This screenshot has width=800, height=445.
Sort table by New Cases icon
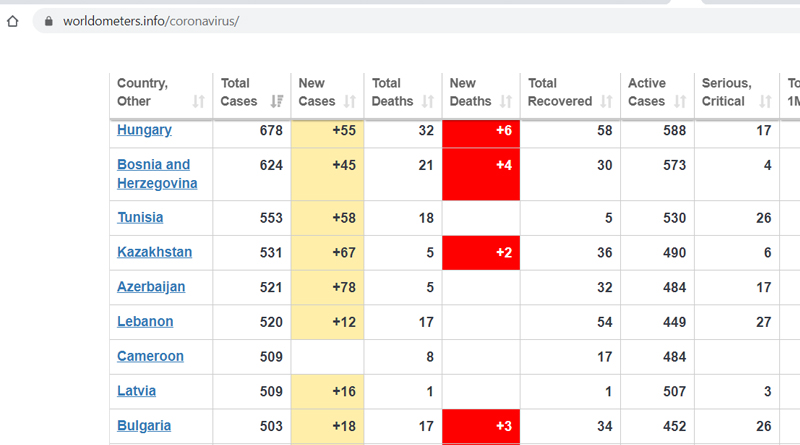[349, 101]
